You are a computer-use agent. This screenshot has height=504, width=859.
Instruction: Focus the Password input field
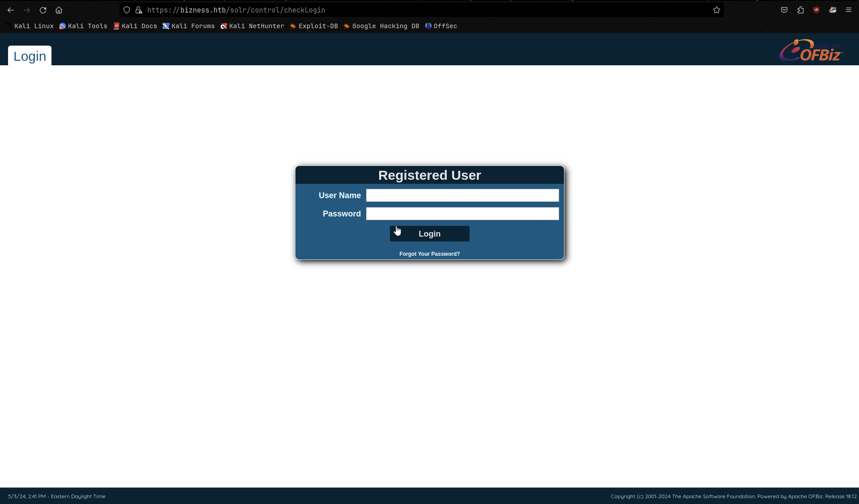click(462, 214)
